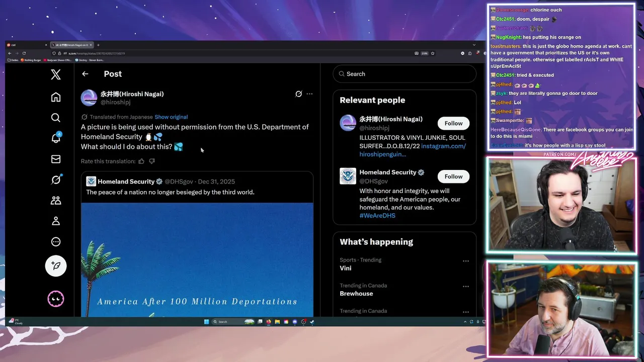Viewport: 644px width, 362px height.
Task: Select the Hiroshi Nagai on X tab
Action: (x=72, y=45)
